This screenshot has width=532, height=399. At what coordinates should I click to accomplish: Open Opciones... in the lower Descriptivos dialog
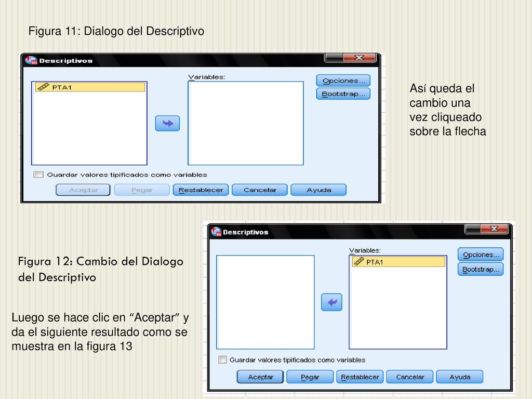481,255
